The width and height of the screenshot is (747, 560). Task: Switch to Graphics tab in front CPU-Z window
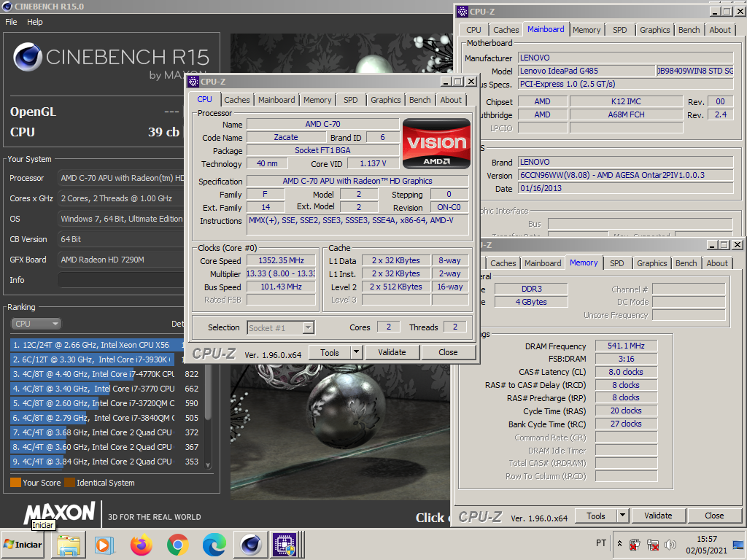tap(385, 100)
